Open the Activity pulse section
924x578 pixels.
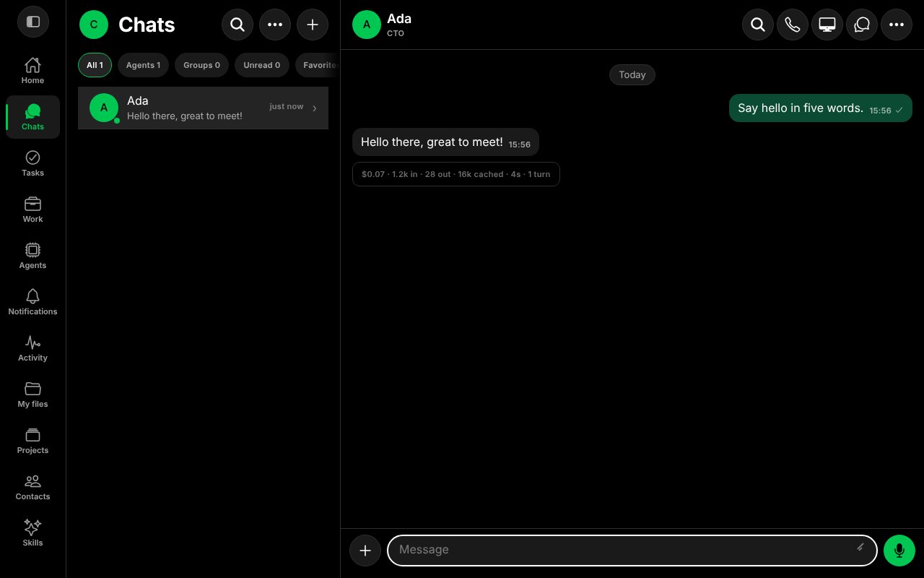click(x=32, y=348)
